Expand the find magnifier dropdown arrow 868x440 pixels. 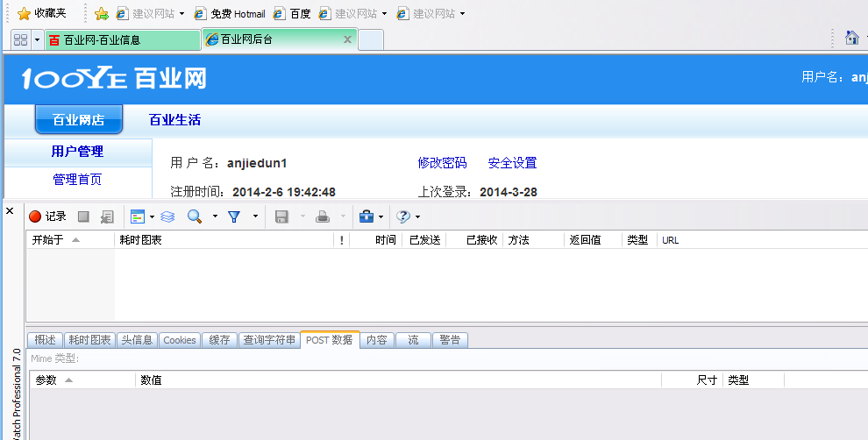(215, 216)
